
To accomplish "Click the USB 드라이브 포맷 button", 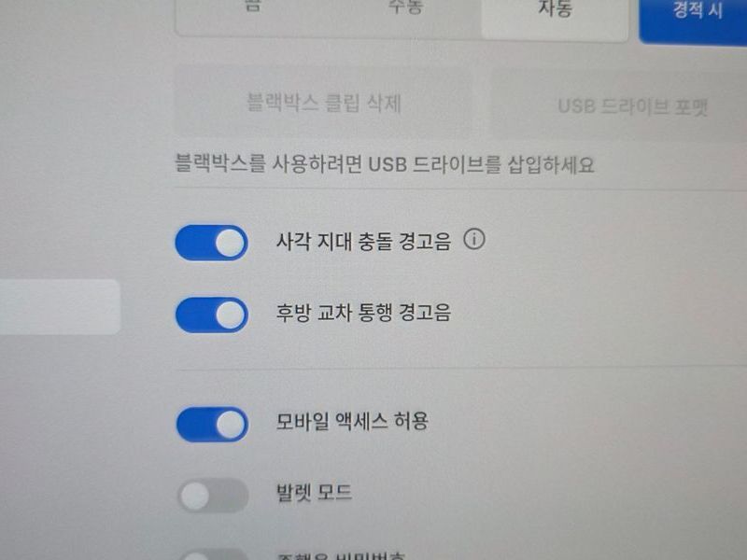I will (x=619, y=105).
